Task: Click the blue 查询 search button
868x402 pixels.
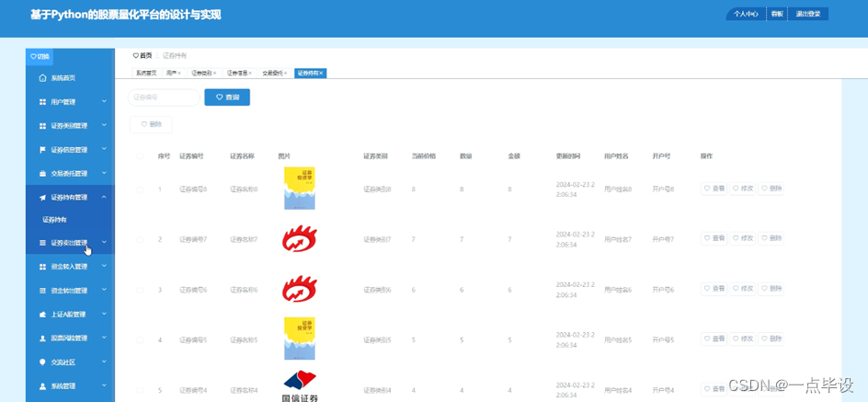Action: [x=227, y=98]
